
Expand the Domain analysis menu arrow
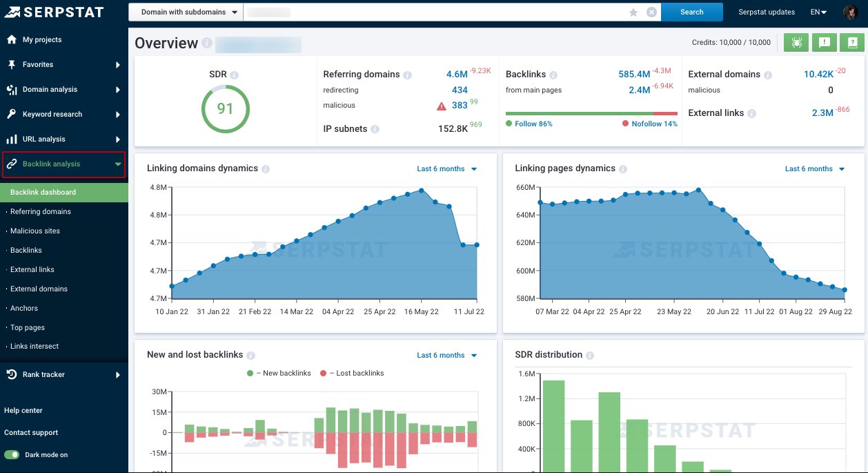118,90
